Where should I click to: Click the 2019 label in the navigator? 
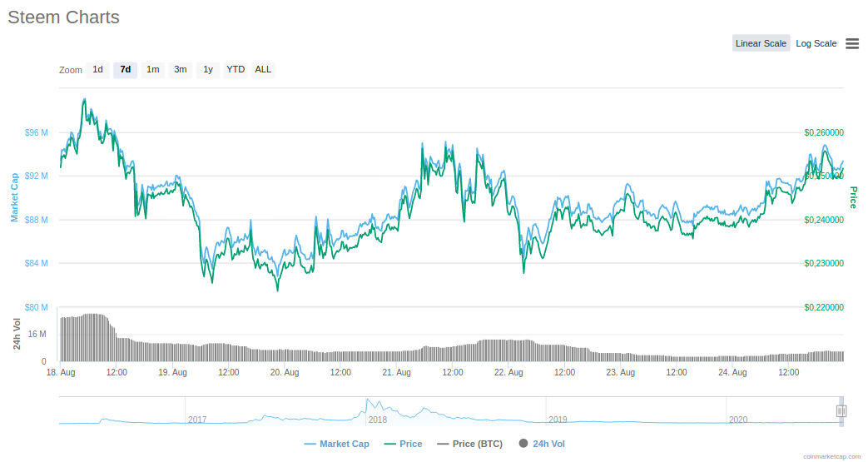point(558,420)
